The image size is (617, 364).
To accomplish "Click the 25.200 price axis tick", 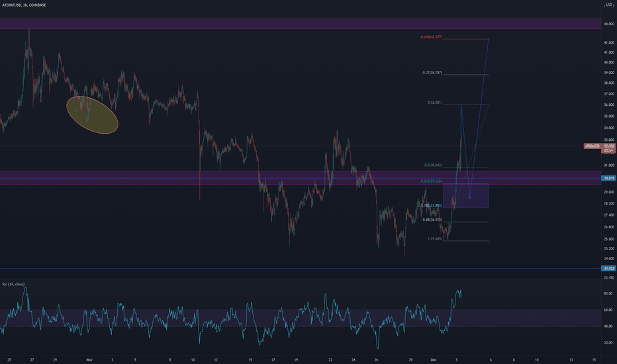I will click(609, 249).
